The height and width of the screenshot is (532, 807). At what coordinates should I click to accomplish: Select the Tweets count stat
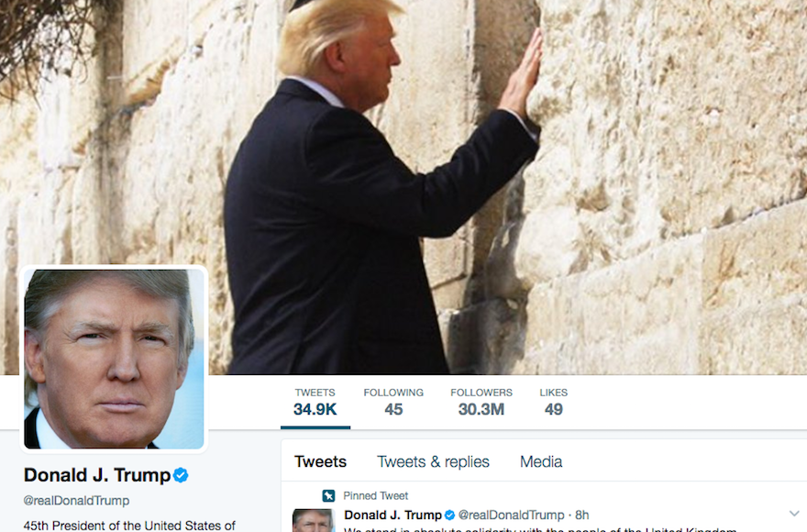click(x=315, y=403)
